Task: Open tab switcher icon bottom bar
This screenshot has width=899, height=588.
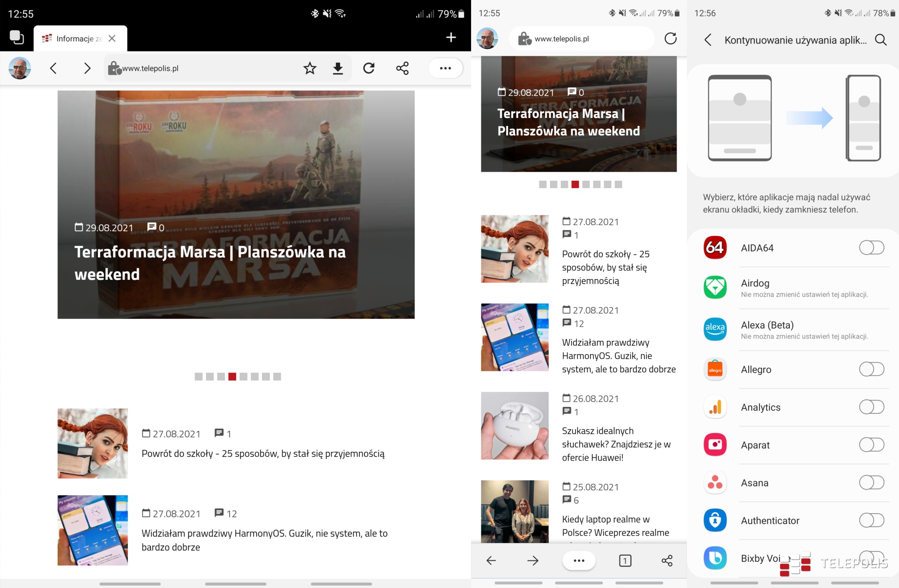Action: click(x=625, y=560)
